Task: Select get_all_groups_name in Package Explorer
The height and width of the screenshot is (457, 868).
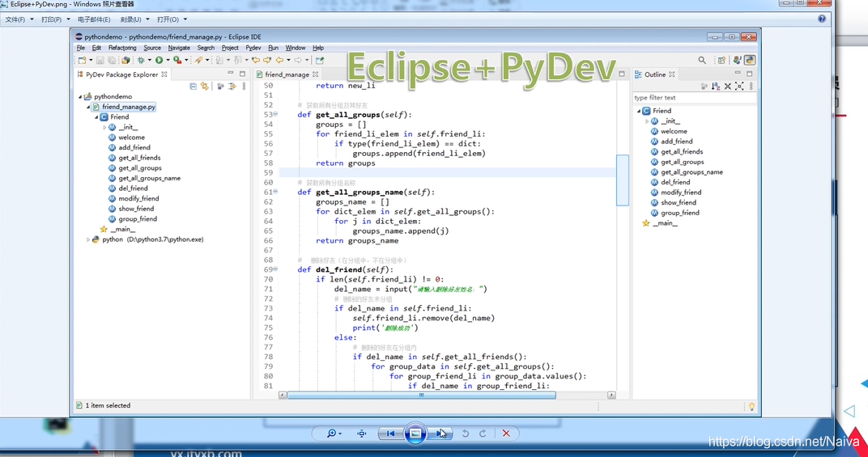Action: [x=150, y=178]
